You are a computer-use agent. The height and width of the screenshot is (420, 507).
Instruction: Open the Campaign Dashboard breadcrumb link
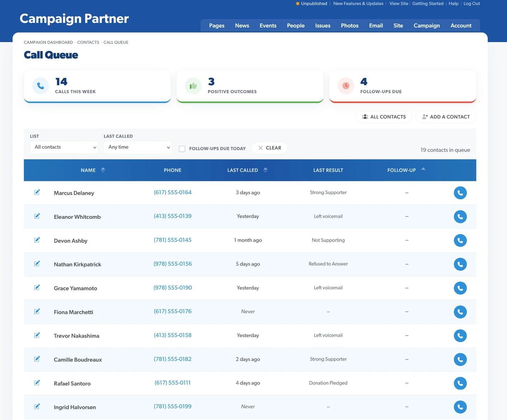pos(48,42)
